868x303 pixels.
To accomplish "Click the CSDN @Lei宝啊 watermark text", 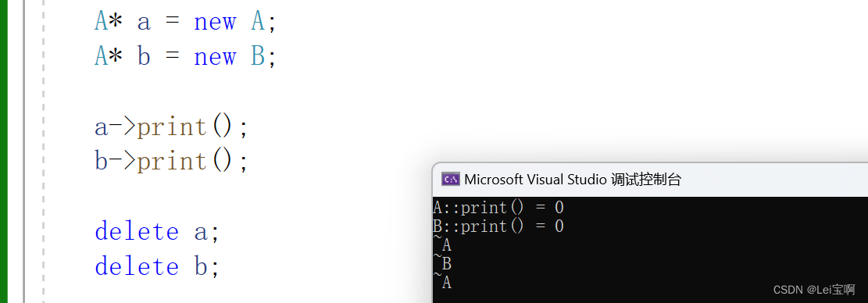I will (x=814, y=290).
